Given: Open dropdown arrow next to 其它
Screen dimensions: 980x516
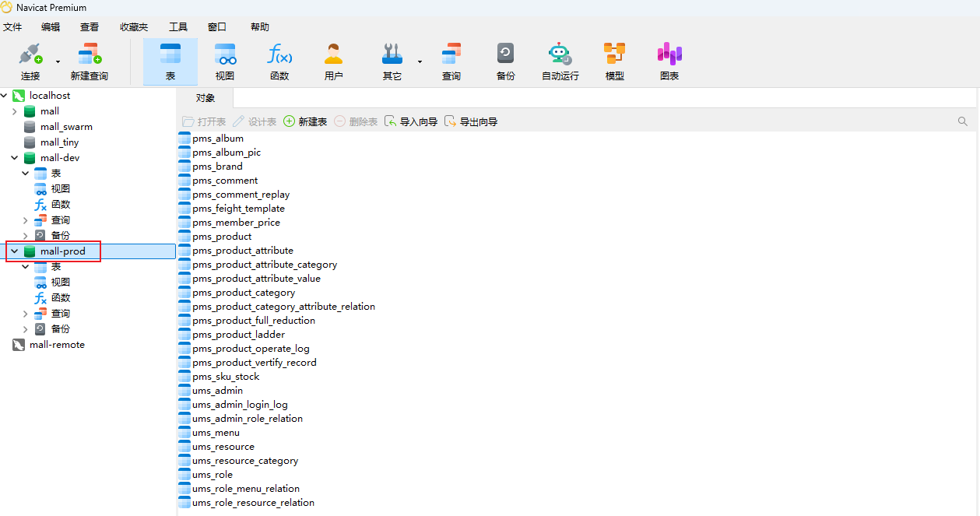Looking at the screenshot, I should click(420, 61).
